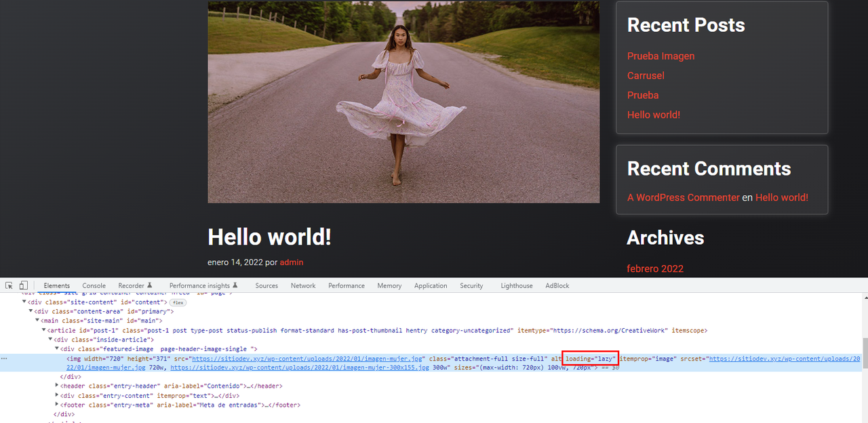Collapse the inside-article div node
Viewport: 868px width, 423px height.
50,339
